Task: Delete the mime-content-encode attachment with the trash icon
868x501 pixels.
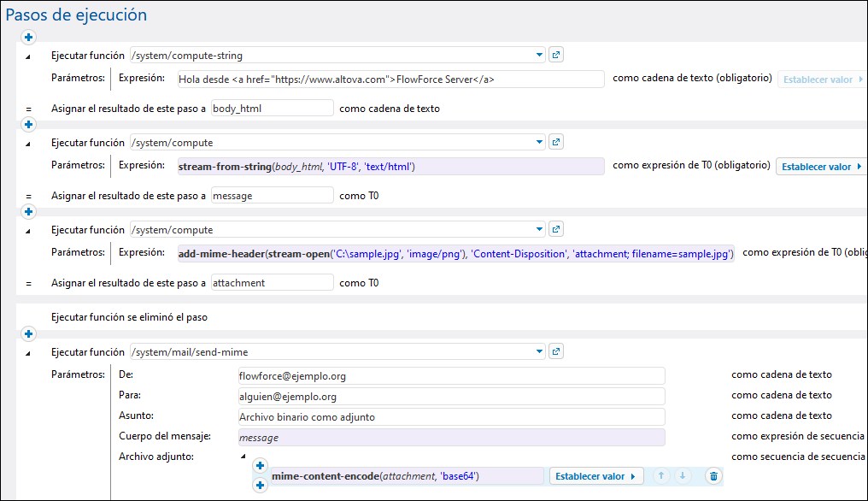Action: [x=714, y=476]
